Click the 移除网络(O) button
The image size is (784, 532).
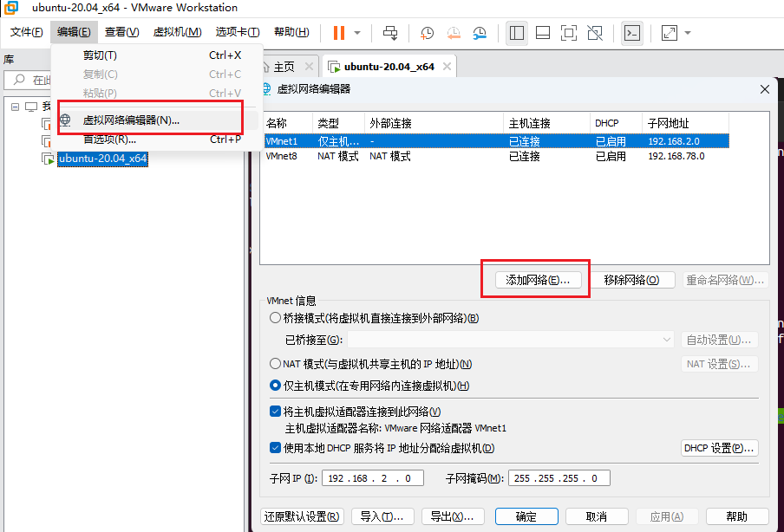point(632,280)
